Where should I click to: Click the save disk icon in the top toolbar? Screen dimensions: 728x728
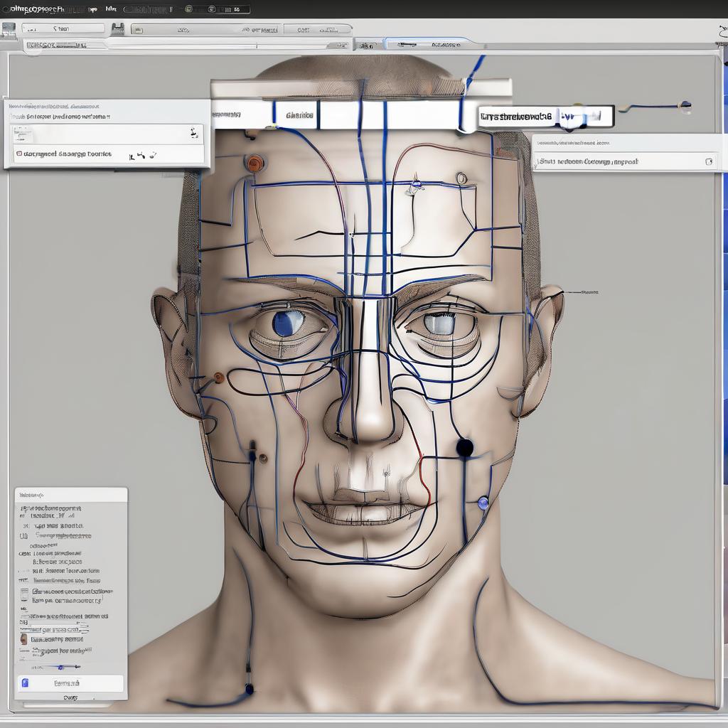[117, 28]
